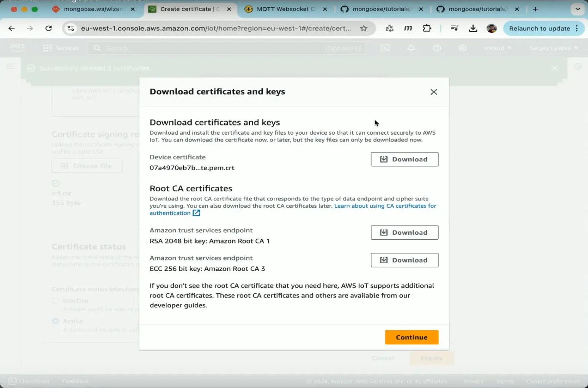This screenshot has height=388, width=588.
Task: Go forward in browser history
Action: pyautogui.click(x=30, y=29)
